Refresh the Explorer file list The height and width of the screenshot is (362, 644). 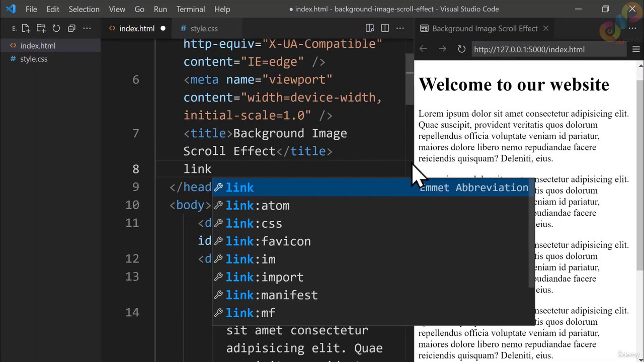click(x=56, y=29)
